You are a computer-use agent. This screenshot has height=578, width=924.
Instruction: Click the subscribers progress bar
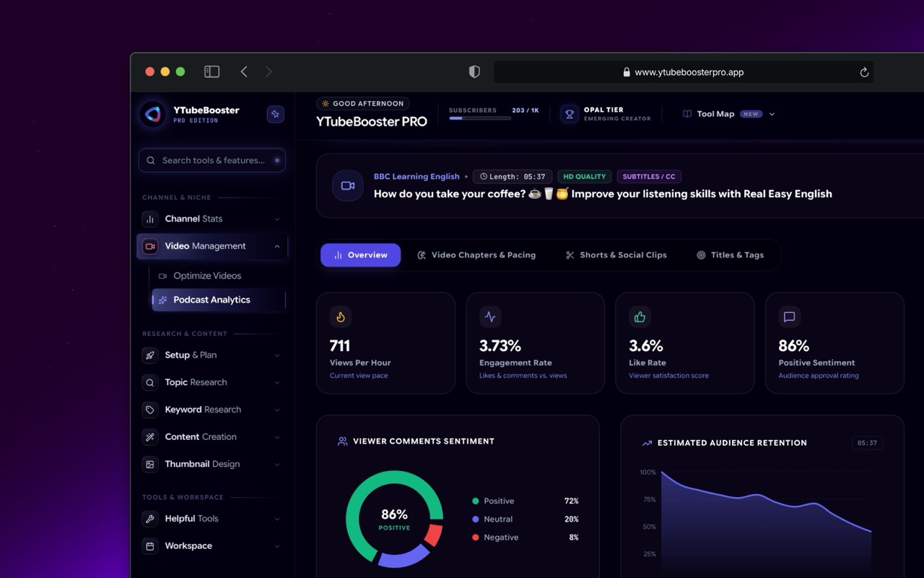[480, 118]
